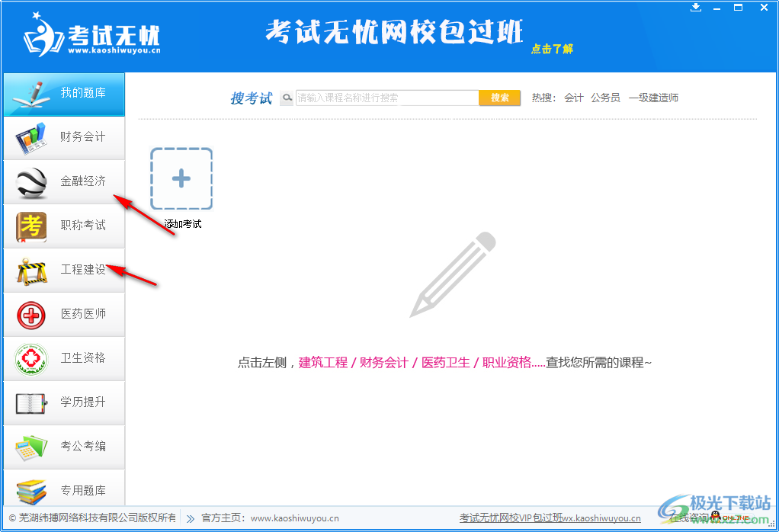Screen dimensions: 779x532
Task: Open the 工程建设 category
Action: [30, 270]
